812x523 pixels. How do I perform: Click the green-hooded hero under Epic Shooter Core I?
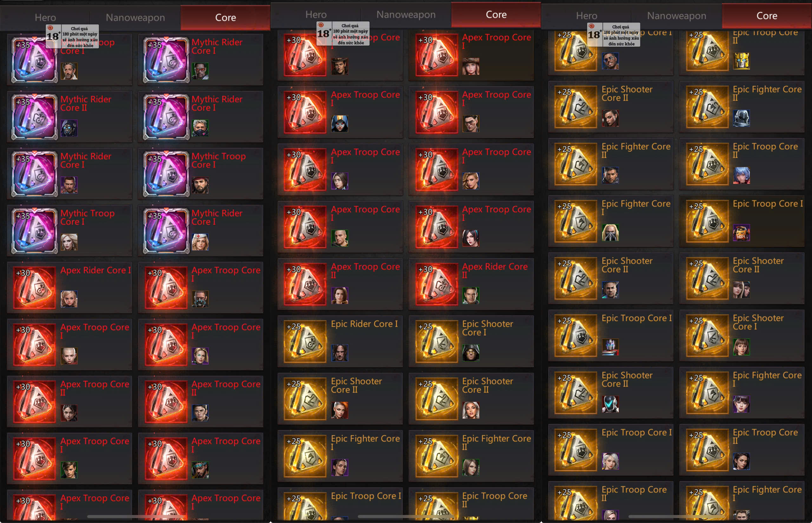coord(471,353)
